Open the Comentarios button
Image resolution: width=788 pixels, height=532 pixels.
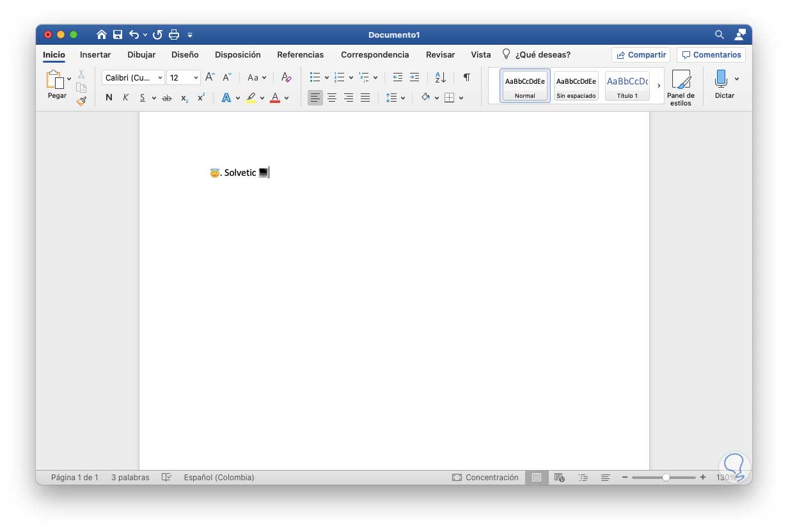point(711,55)
